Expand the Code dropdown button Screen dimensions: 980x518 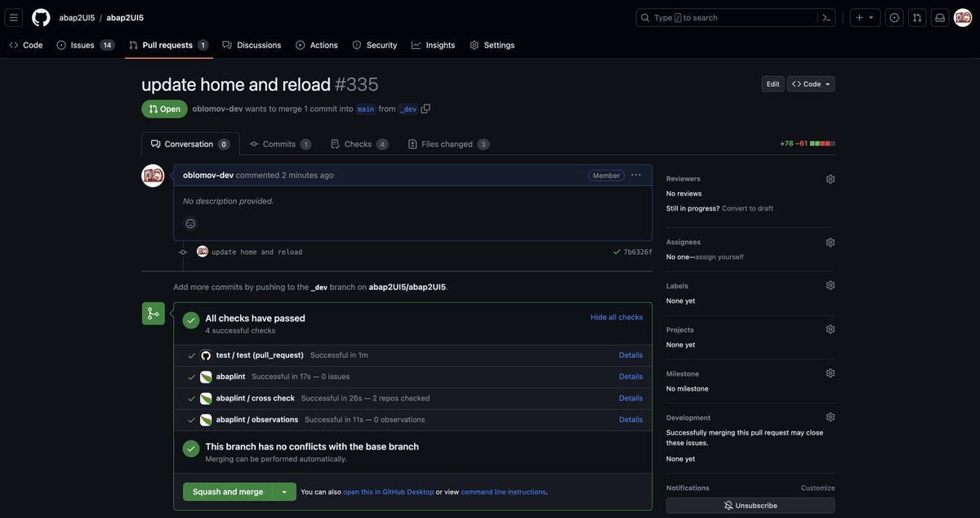click(811, 84)
